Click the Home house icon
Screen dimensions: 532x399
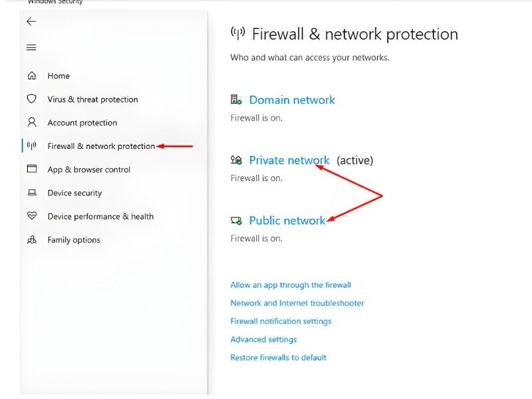31,76
